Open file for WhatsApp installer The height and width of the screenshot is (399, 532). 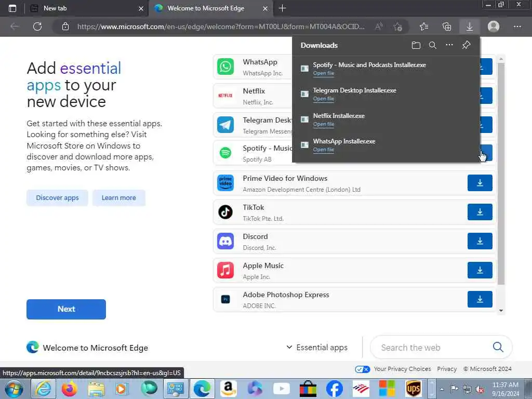click(x=323, y=150)
